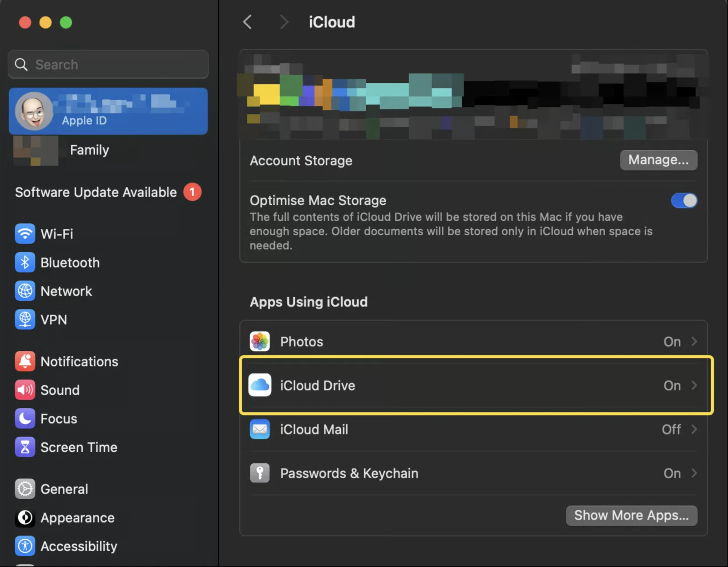The width and height of the screenshot is (728, 567).
Task: Expand iCloud Mail row chevron
Action: coord(694,429)
